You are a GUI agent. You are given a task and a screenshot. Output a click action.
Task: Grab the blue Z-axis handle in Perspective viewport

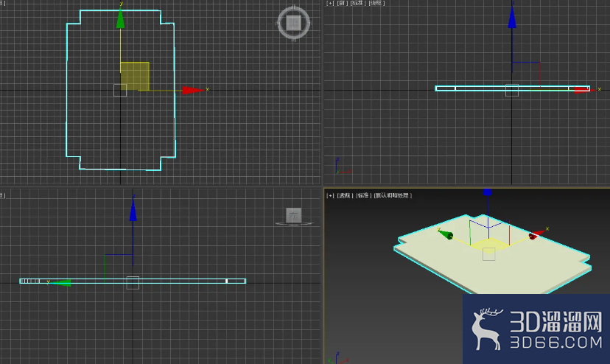pos(487,192)
